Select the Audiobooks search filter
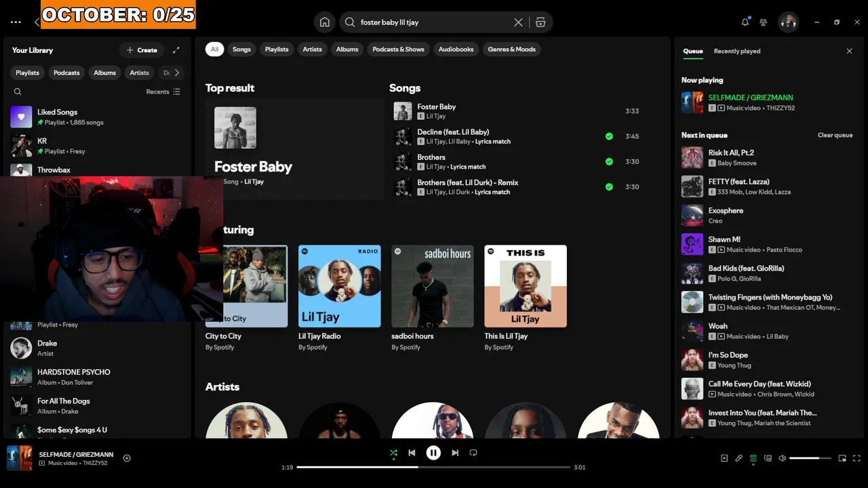 [456, 49]
